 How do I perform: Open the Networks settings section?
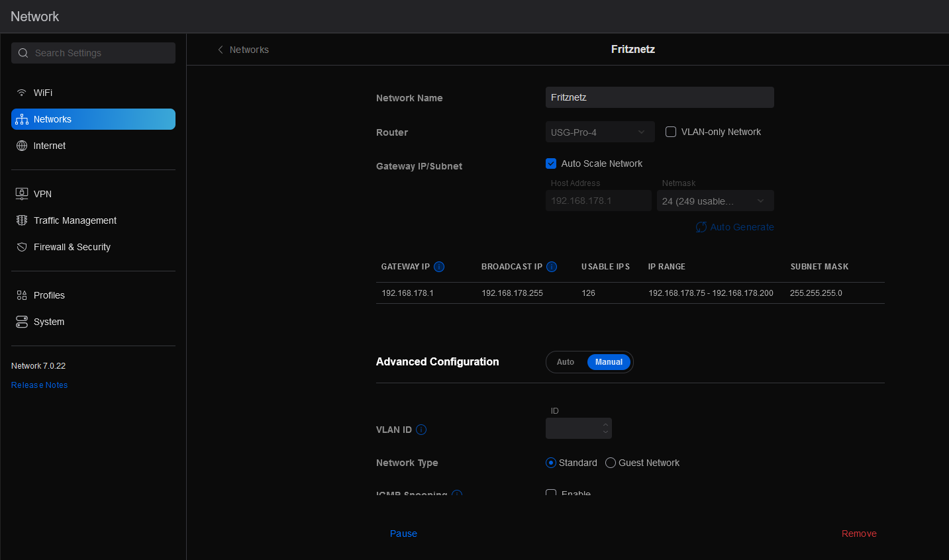[93, 119]
